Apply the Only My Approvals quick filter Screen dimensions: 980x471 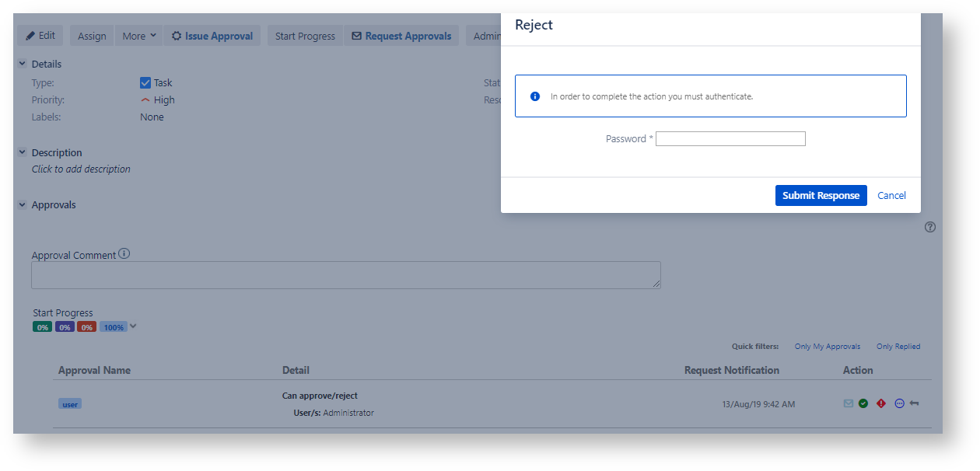[x=827, y=347]
